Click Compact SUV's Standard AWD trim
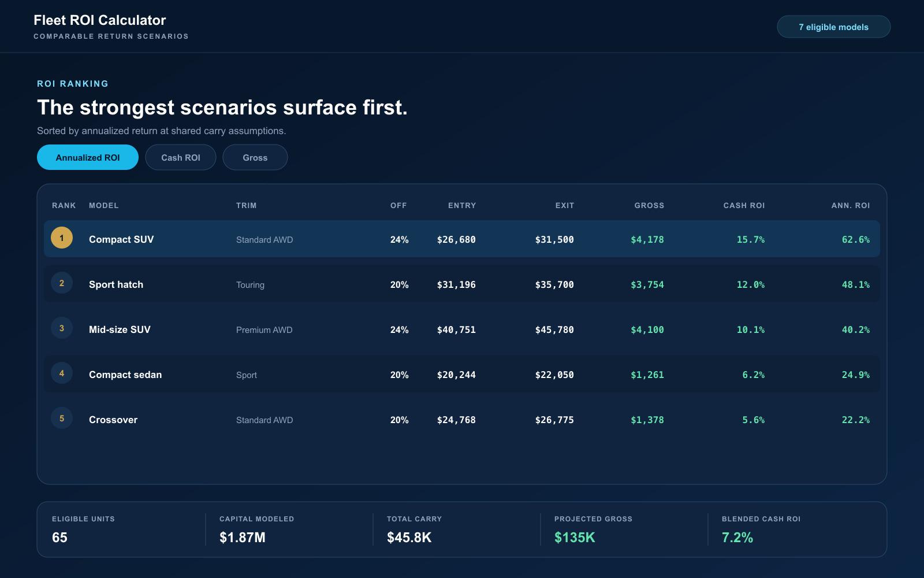Screen dimensions: 924x578 point(264,240)
